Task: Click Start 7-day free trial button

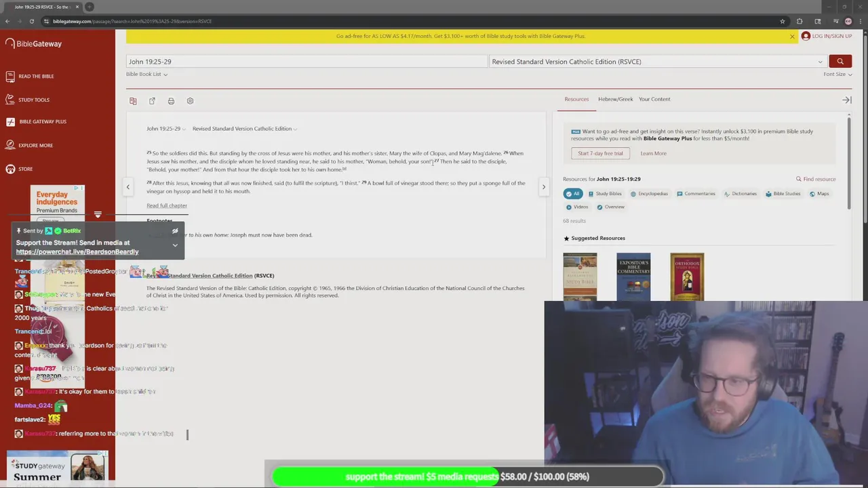Action: pyautogui.click(x=600, y=153)
